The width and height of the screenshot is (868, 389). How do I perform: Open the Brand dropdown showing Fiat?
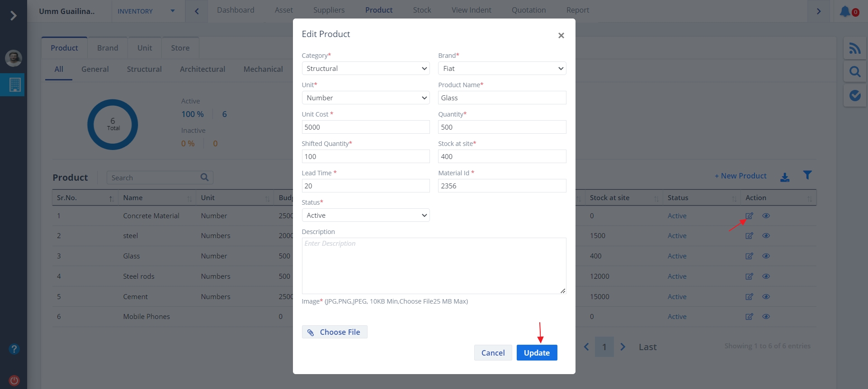tap(502, 69)
